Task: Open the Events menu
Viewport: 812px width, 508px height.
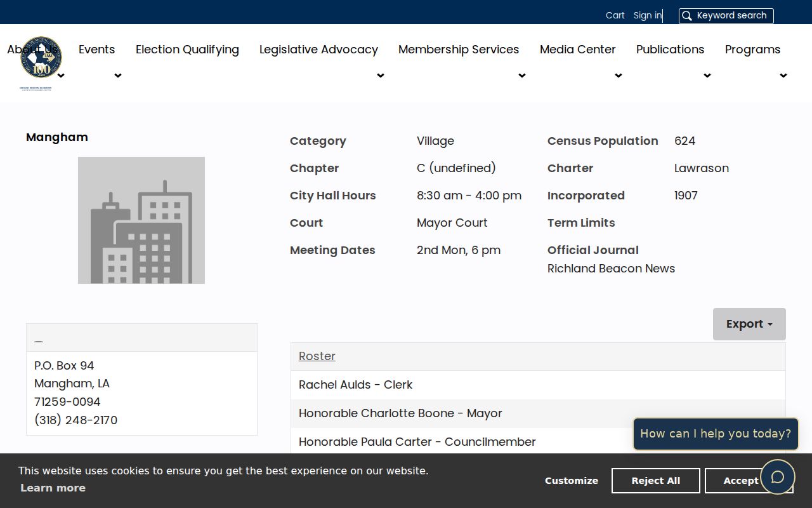Action: tap(96, 50)
